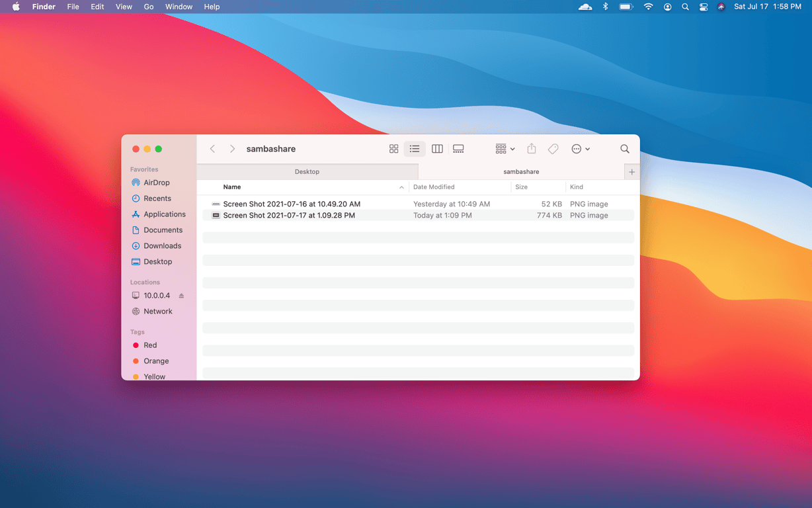Click the Edit Tags toolbar icon
The image size is (812, 508).
click(553, 149)
